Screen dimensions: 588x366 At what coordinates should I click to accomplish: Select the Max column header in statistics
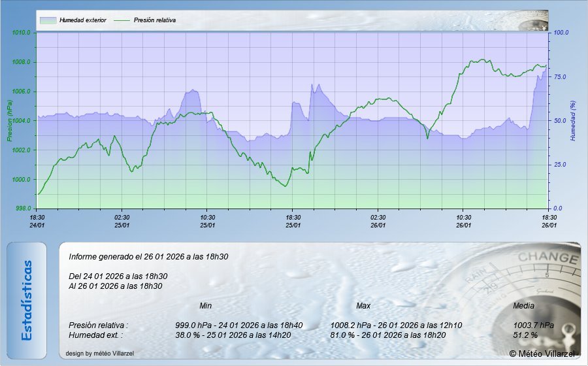[x=363, y=306]
